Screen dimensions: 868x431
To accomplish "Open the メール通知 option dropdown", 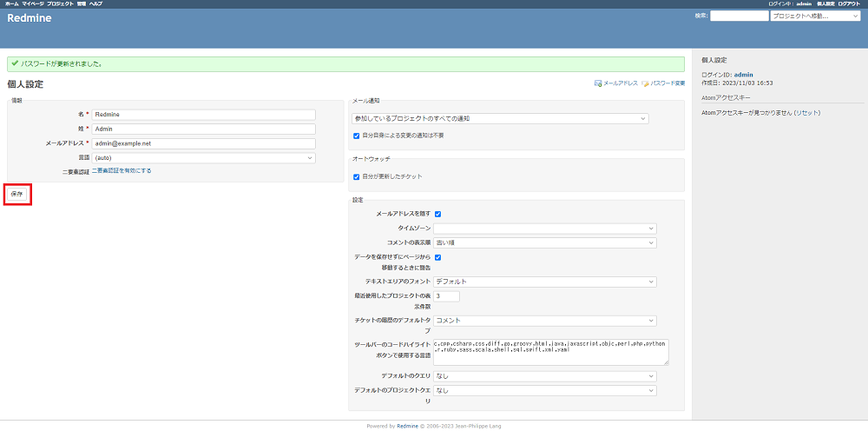I will coord(500,118).
